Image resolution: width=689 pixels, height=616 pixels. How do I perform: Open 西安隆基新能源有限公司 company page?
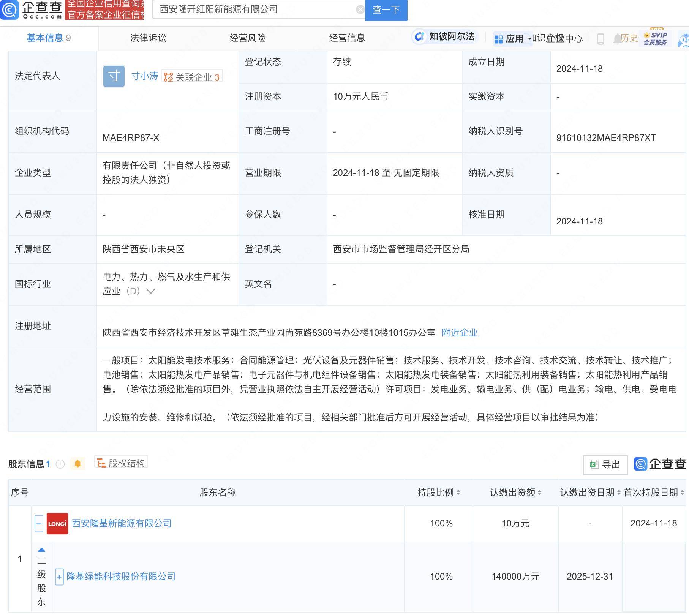(x=122, y=523)
